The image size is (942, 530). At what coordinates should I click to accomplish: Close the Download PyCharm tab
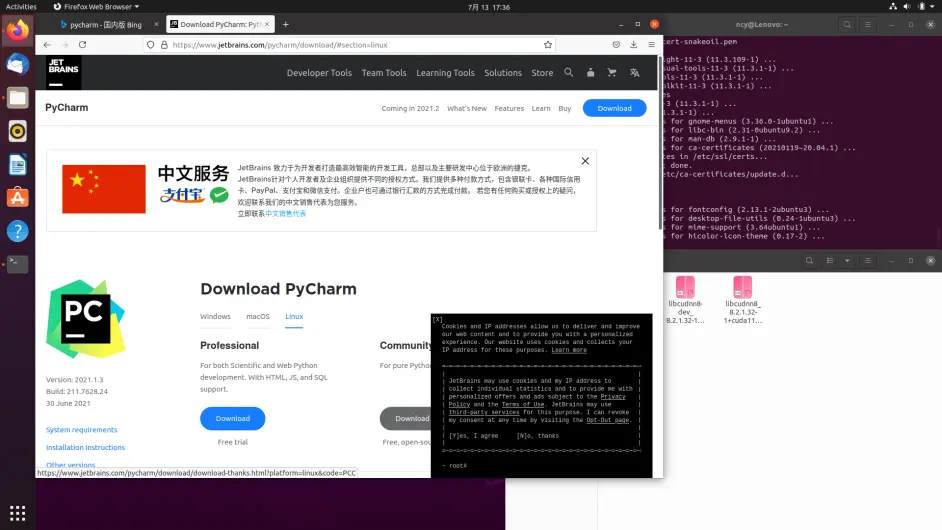click(x=267, y=24)
